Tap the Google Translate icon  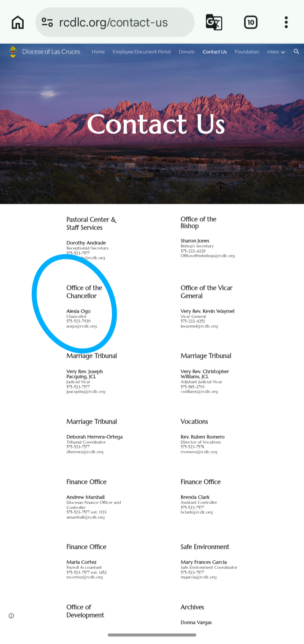[214, 22]
